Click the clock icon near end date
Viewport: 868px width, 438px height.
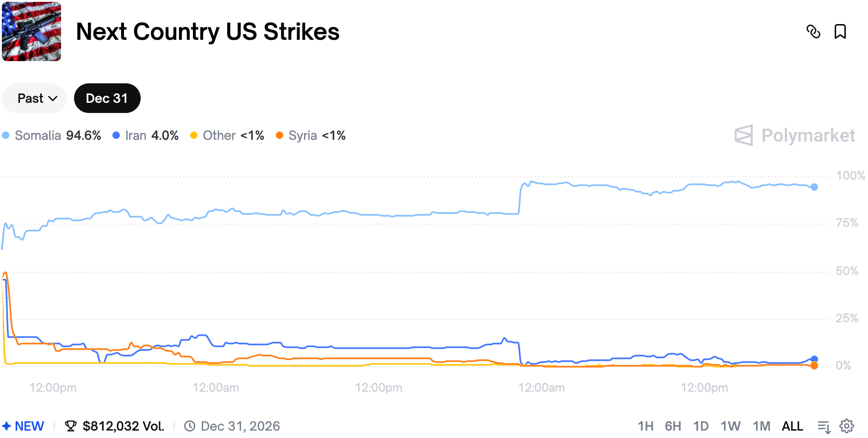click(x=190, y=426)
